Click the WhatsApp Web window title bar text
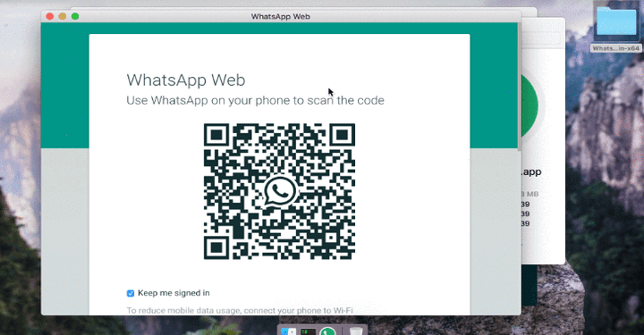Viewport: 644px width, 335px height. tap(281, 16)
